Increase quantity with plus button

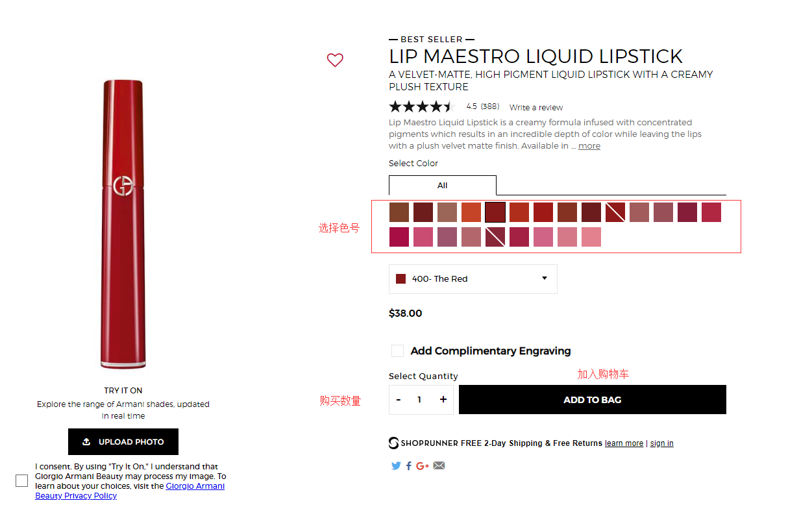[x=443, y=400]
